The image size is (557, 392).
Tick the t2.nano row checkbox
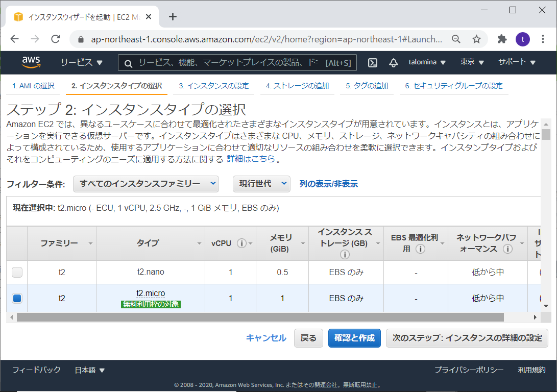[x=17, y=272]
